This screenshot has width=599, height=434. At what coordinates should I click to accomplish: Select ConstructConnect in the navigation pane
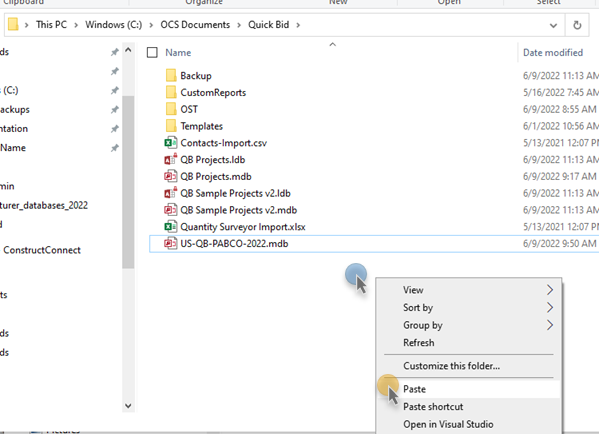pos(42,250)
